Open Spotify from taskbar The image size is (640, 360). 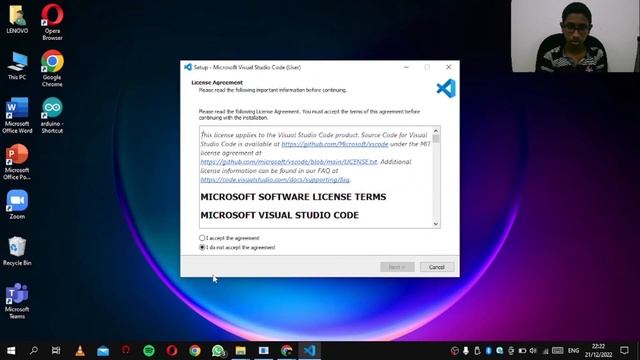(149, 351)
